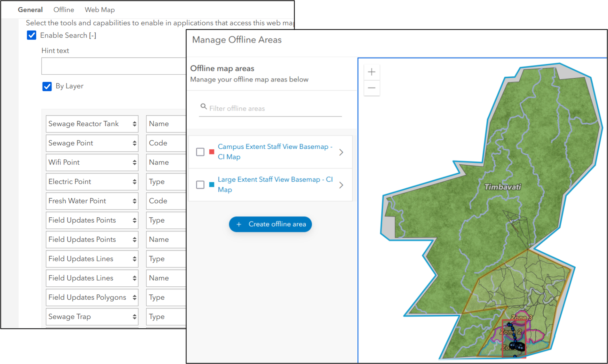Switch to the Web Map tab
The image size is (608, 364).
coord(100,10)
